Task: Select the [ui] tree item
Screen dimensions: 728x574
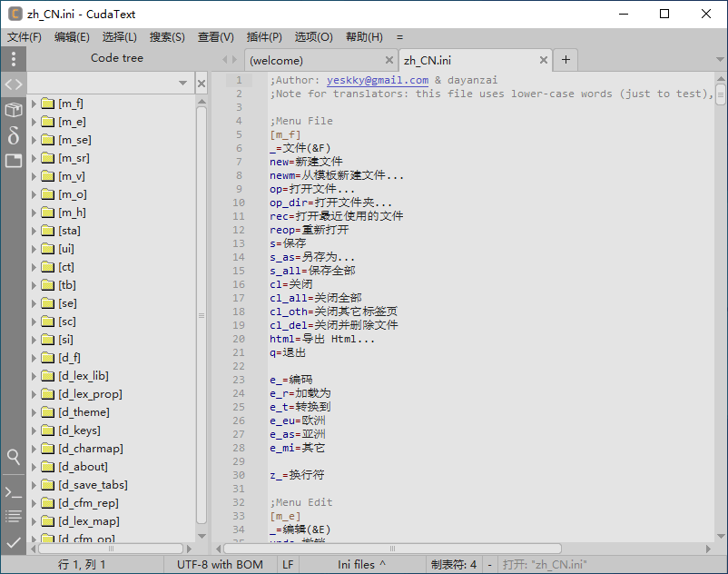Action: pos(66,249)
